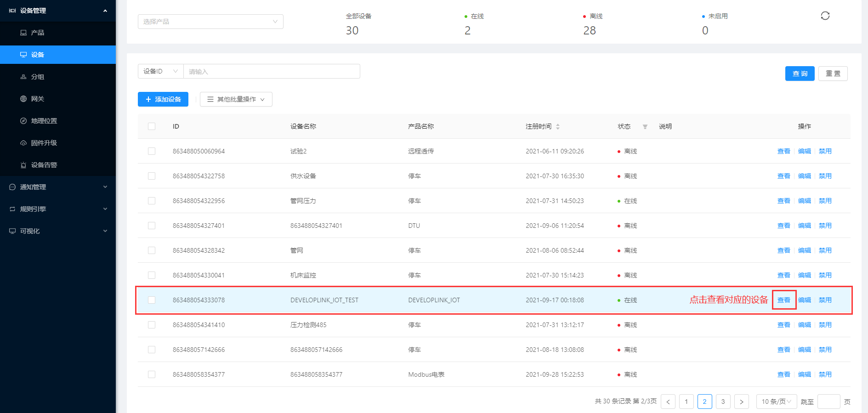Sort by 注册时间 using sort arrows
The height and width of the screenshot is (413, 868).
tap(558, 126)
